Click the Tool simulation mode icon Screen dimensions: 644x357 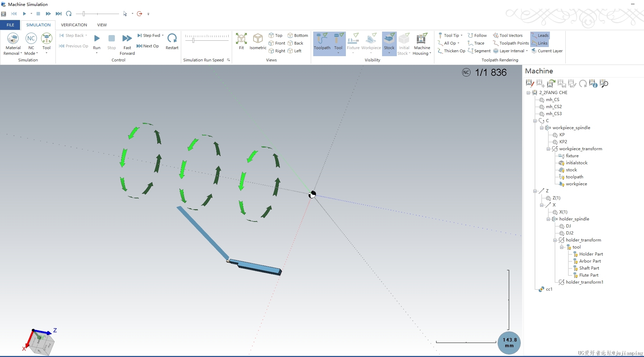[x=46, y=44]
